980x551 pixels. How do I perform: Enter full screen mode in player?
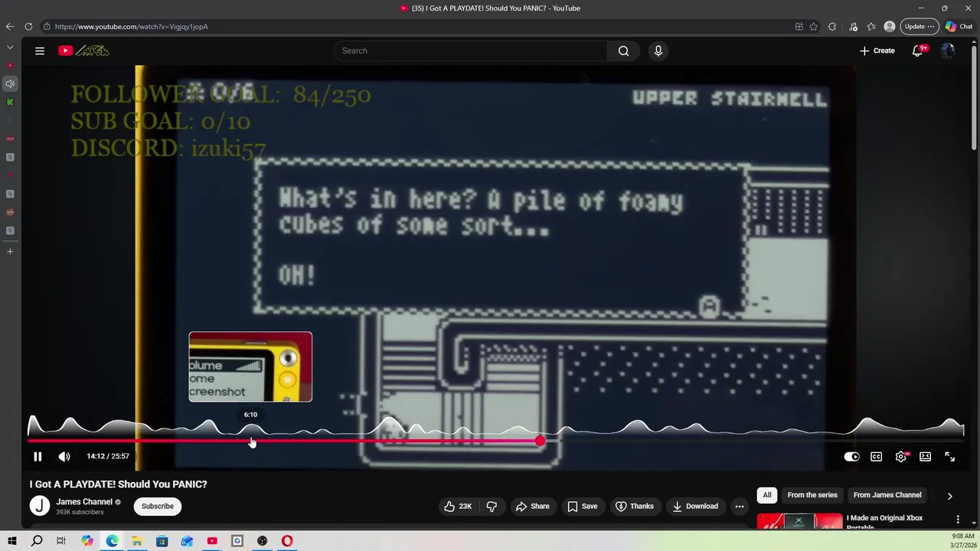[x=949, y=457]
